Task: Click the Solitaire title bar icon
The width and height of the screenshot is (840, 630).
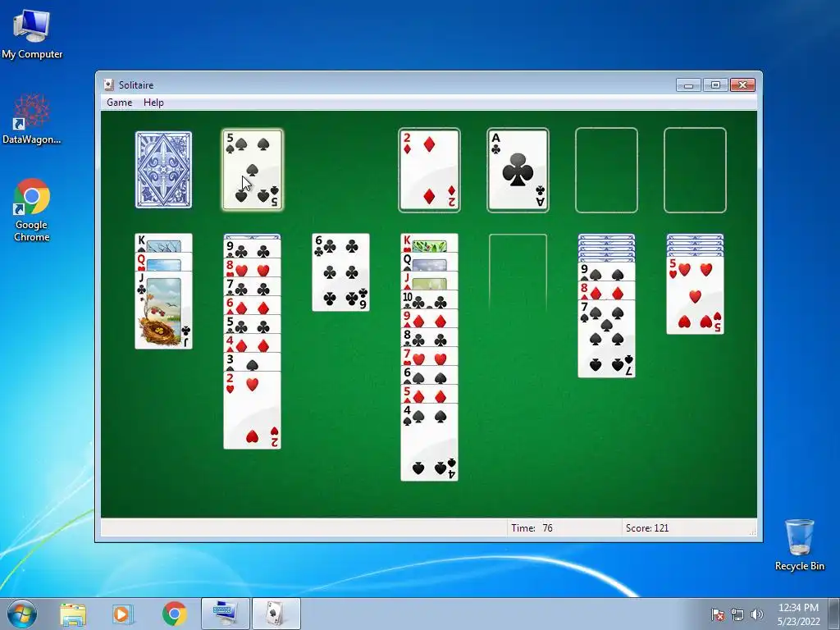Action: click(109, 84)
